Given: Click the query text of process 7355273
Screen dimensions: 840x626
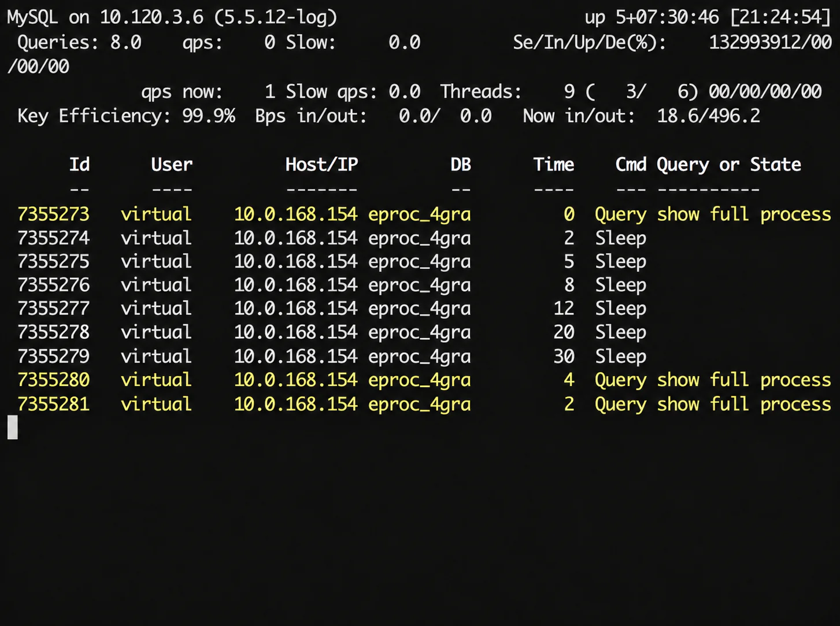Looking at the screenshot, I should point(744,214).
